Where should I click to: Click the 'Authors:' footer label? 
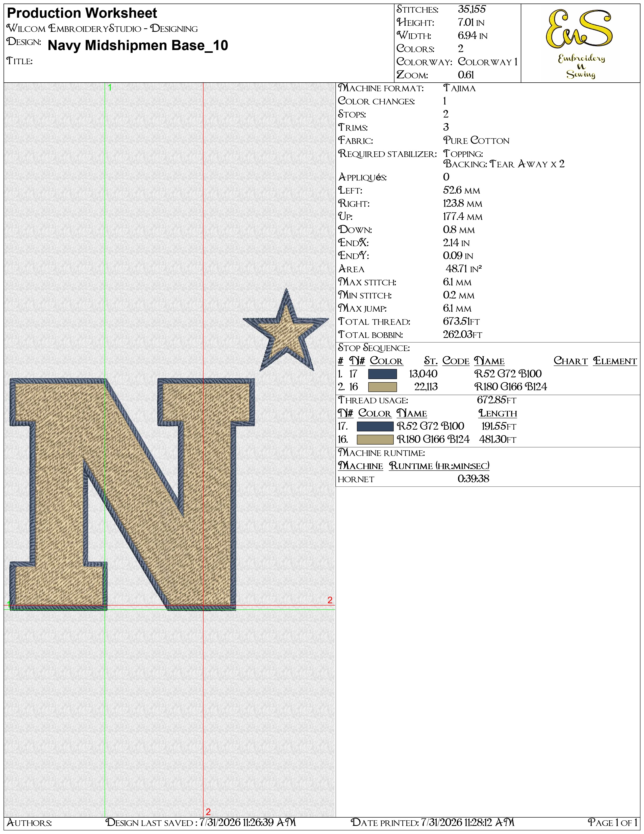click(29, 823)
